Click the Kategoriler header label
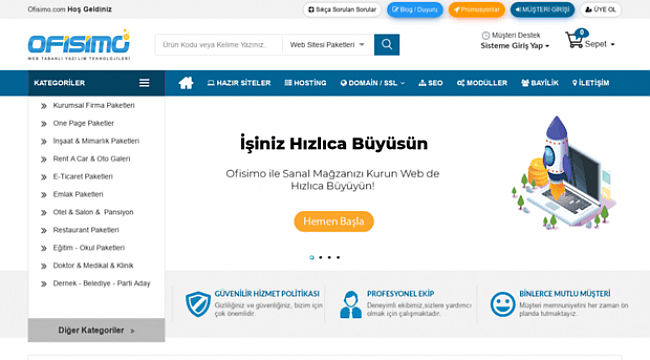The width and height of the screenshot is (650, 360). [x=59, y=83]
